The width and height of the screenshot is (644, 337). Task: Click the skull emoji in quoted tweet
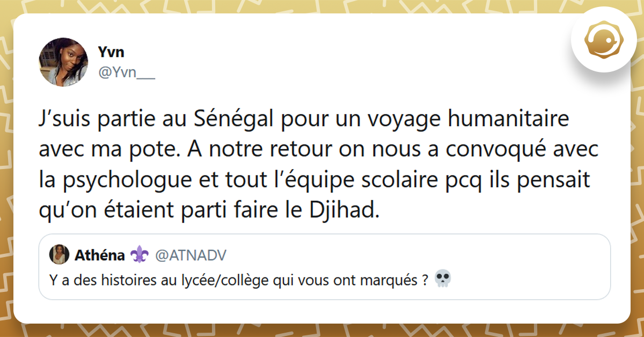[x=442, y=279]
